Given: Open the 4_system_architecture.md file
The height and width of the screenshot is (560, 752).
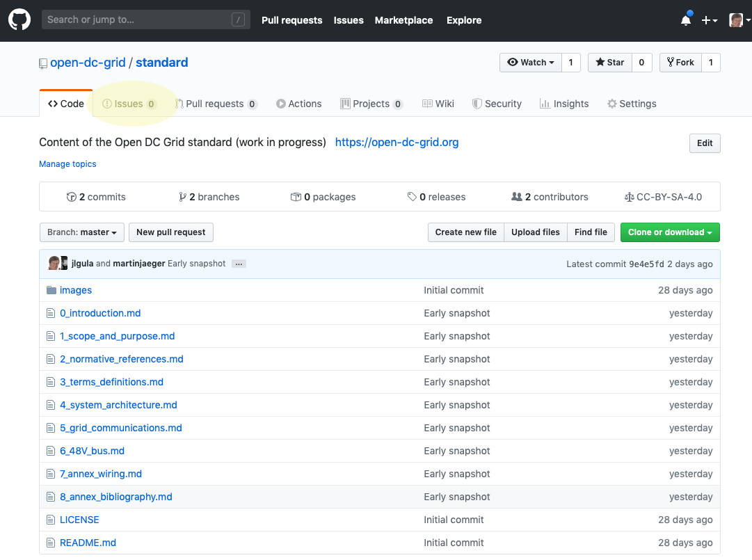Looking at the screenshot, I should tap(118, 405).
